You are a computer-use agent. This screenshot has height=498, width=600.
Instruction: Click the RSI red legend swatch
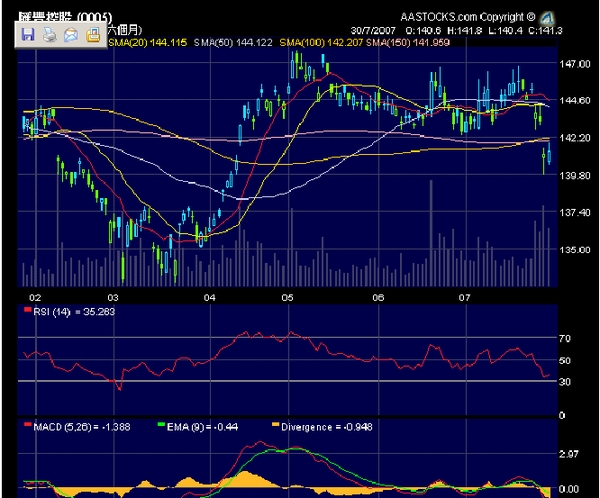pyautogui.click(x=28, y=309)
